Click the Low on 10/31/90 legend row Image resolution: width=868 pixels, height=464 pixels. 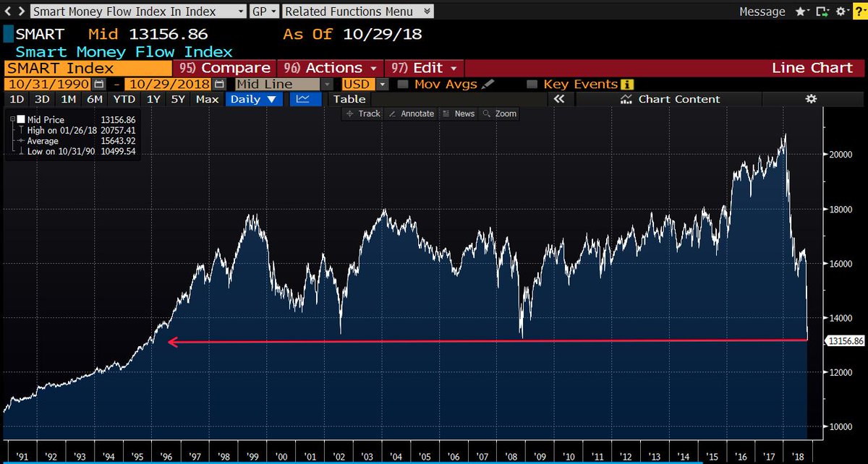81,152
